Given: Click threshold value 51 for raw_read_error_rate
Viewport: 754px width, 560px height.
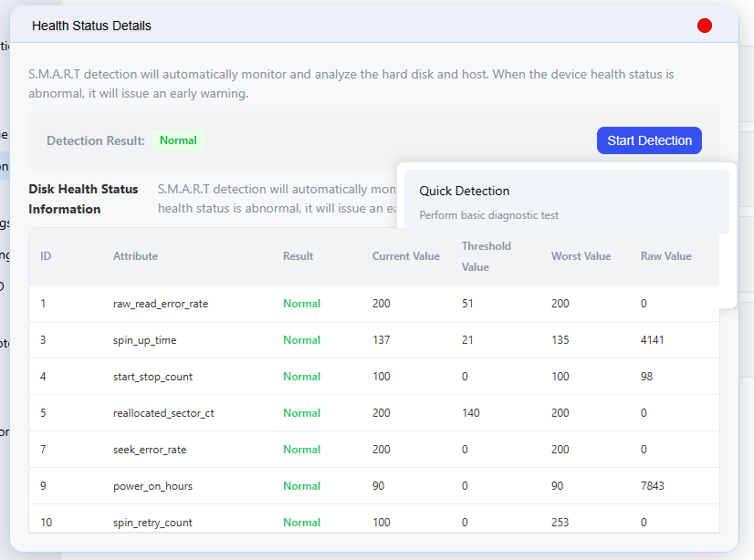Looking at the screenshot, I should point(467,304).
